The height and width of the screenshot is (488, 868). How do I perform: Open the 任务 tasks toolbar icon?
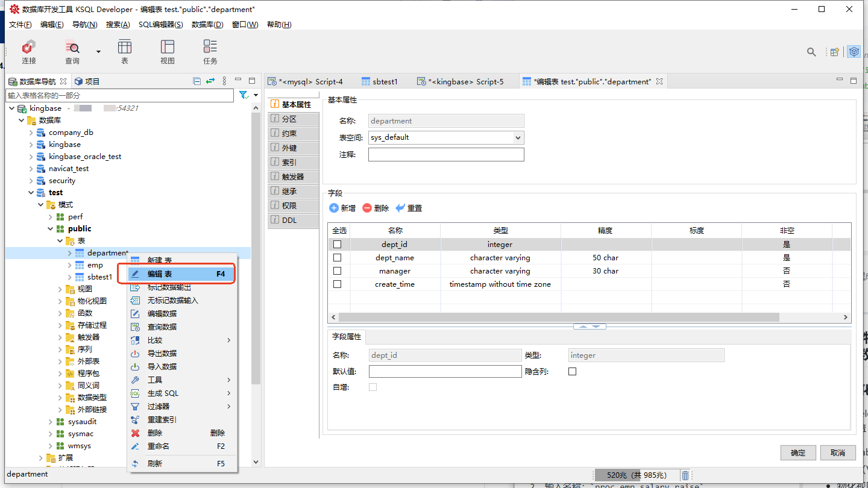click(x=210, y=48)
